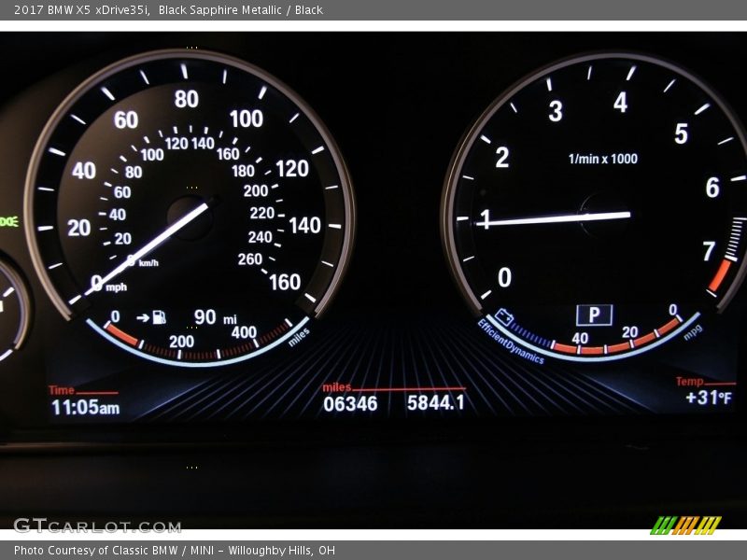Click the red redline zone on tachometer
Image resolution: width=747 pixels, height=560 pixels.
pos(719,275)
